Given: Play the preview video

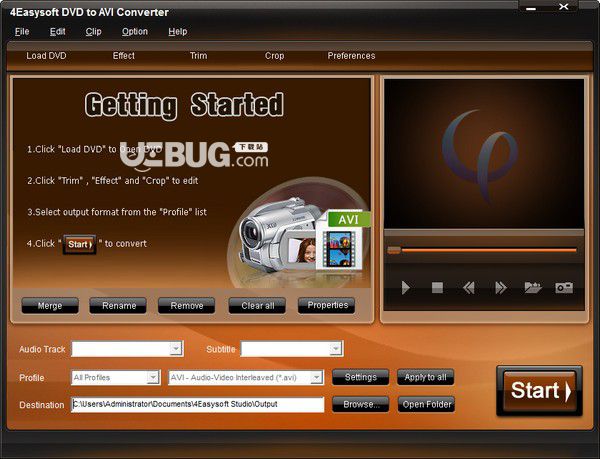Looking at the screenshot, I should (x=406, y=288).
